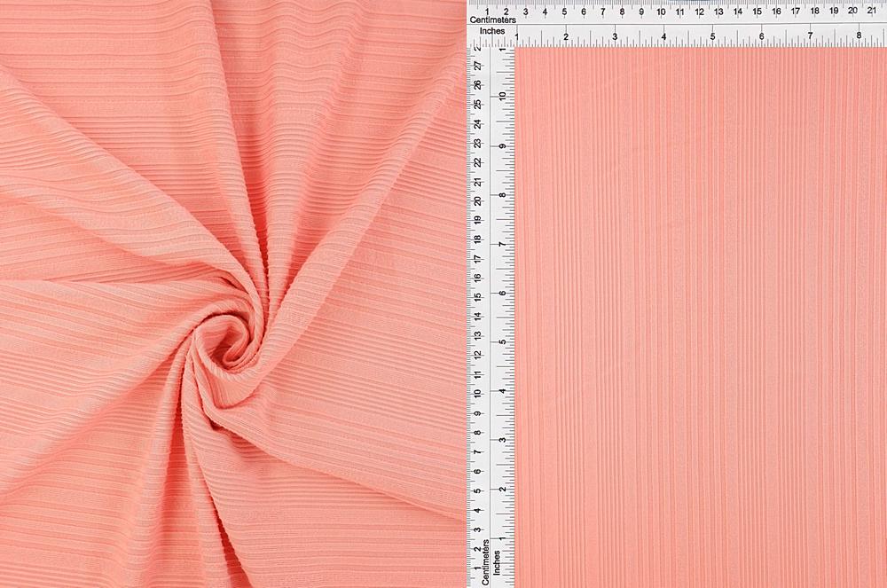
Task: Click the "Centimeters" label on the top ruler
Action: click(492, 20)
